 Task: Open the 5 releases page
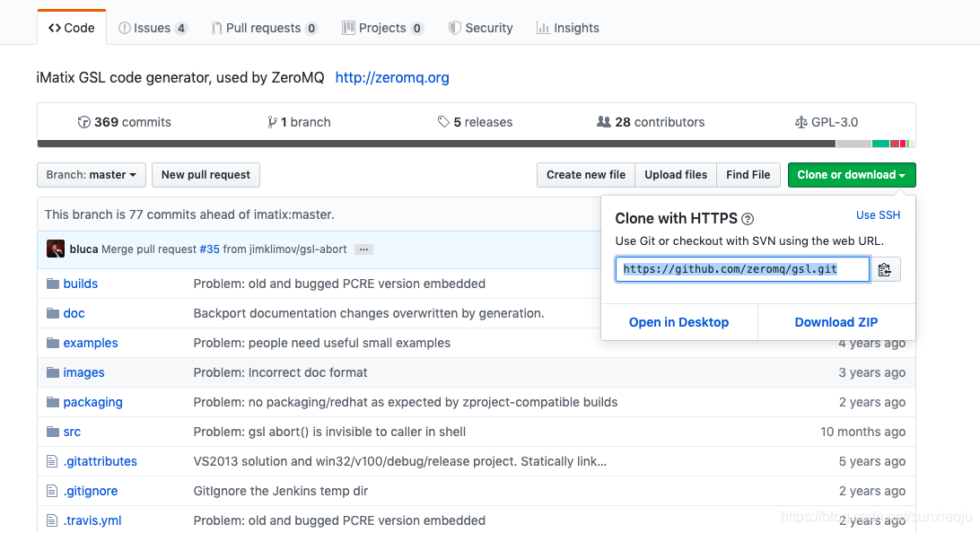[475, 122]
